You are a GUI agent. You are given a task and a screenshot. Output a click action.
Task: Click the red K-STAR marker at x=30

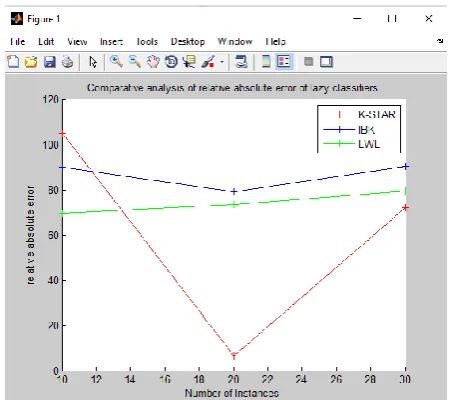point(405,207)
